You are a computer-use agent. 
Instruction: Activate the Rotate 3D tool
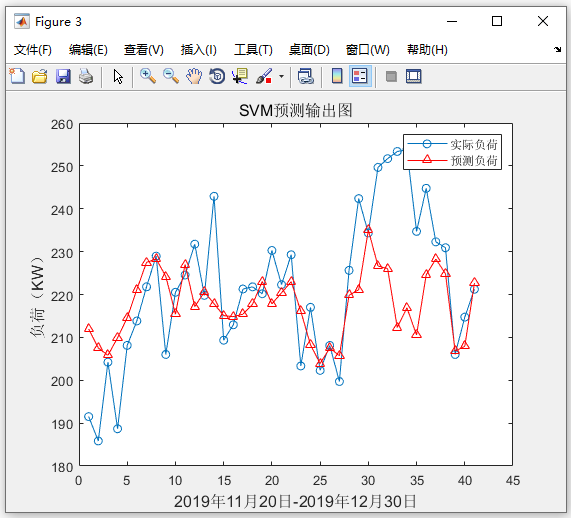217,76
